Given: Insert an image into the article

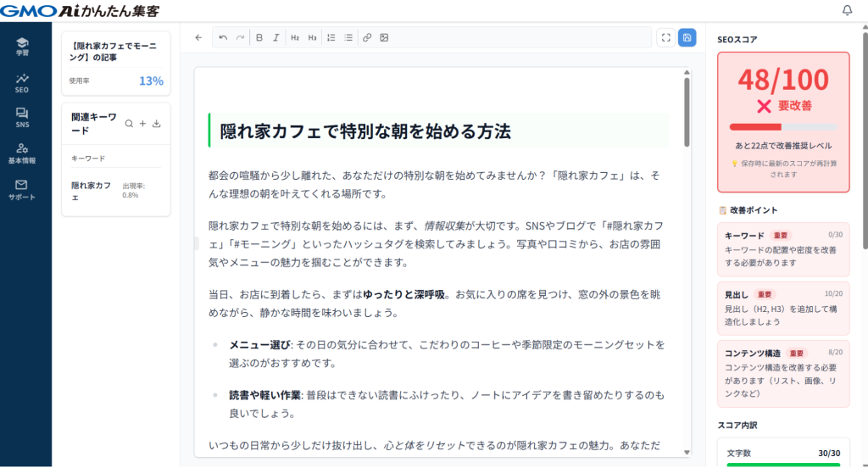Looking at the screenshot, I should 384,37.
